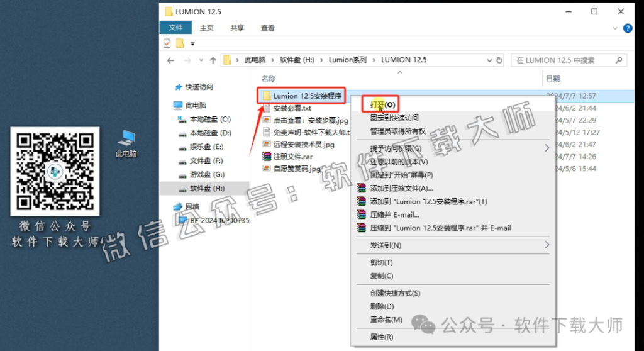The image size is (644, 351).
Task: Select the 免责声明 text file
Action: point(311,132)
